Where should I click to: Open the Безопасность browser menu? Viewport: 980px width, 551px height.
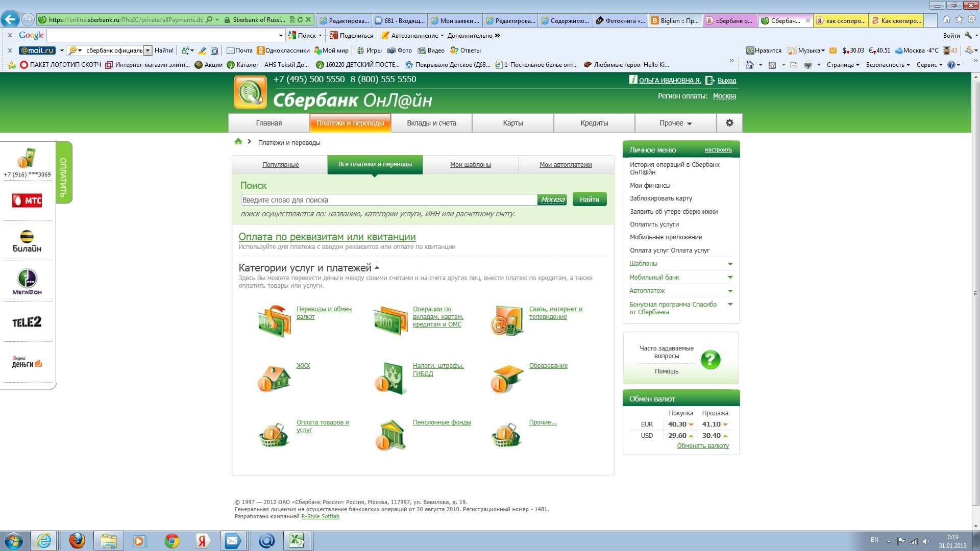[x=888, y=65]
